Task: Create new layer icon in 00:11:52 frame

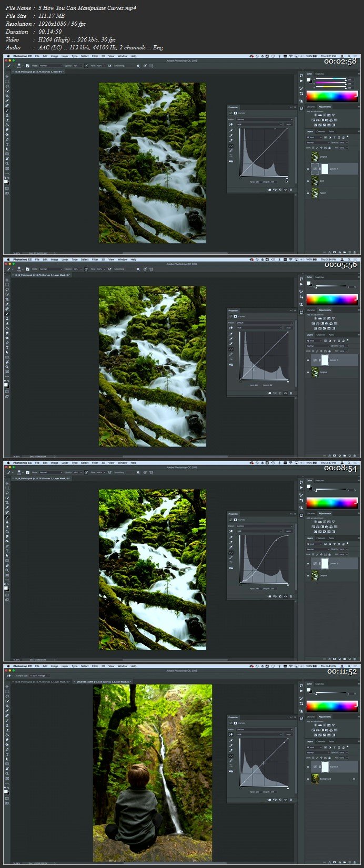Action: [350, 862]
